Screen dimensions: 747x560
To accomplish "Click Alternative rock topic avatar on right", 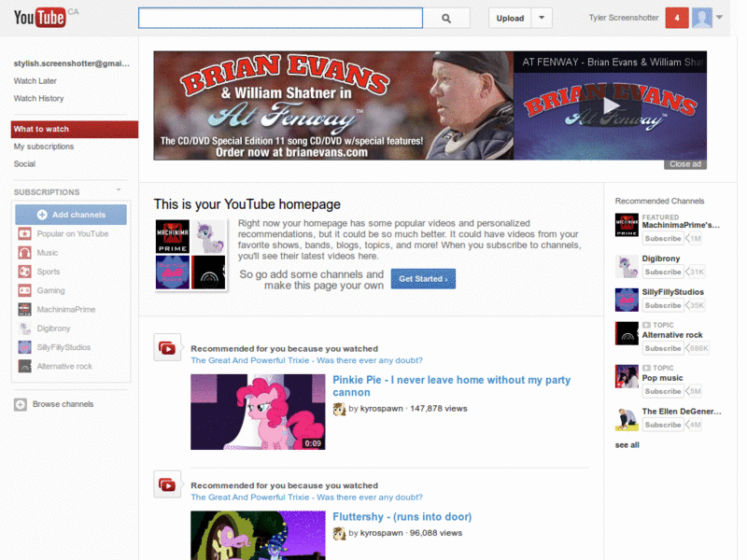I will 627,333.
